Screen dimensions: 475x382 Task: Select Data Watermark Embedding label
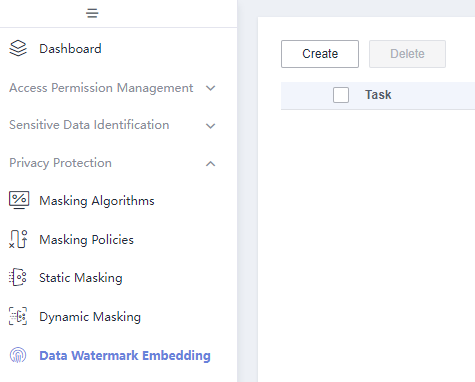[125, 355]
